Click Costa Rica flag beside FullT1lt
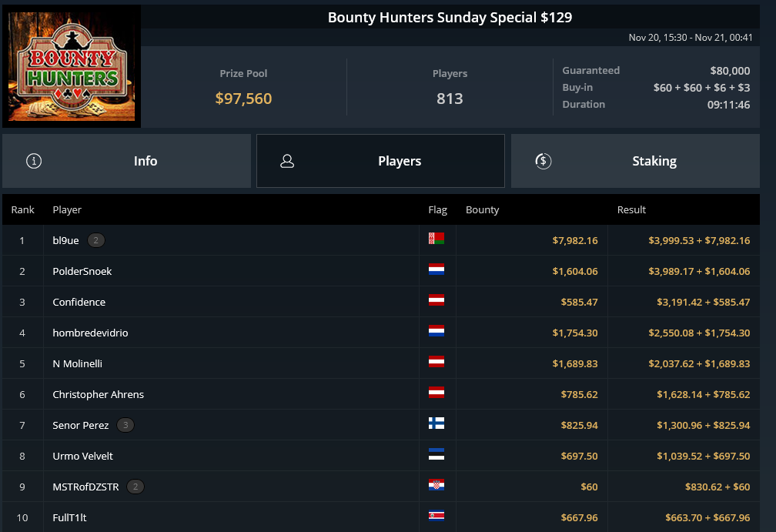 coord(436,516)
